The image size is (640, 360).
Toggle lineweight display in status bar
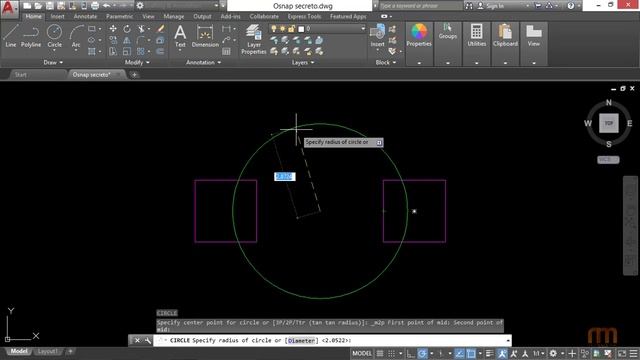click(489, 353)
